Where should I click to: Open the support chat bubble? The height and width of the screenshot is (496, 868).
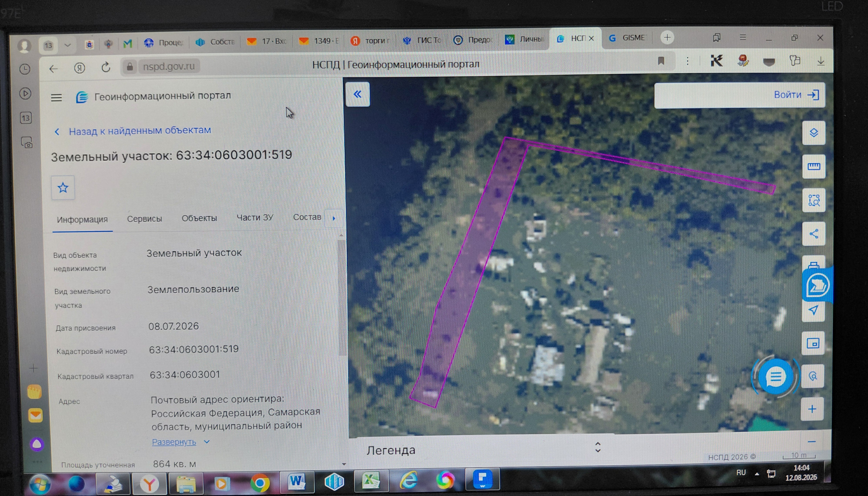(x=776, y=377)
